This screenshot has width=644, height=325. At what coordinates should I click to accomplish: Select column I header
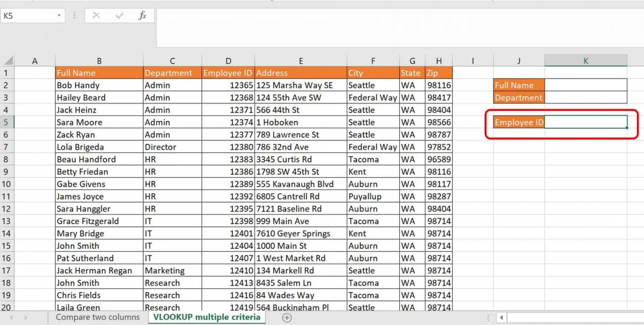click(473, 61)
